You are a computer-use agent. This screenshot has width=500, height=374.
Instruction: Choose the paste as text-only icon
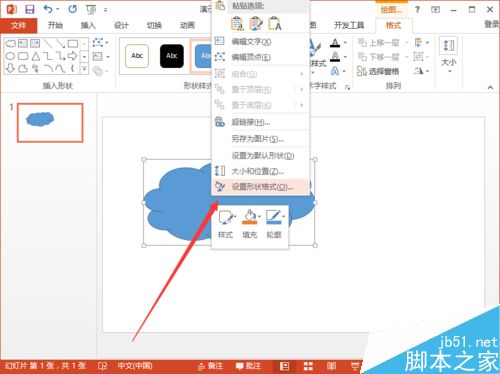(x=275, y=23)
